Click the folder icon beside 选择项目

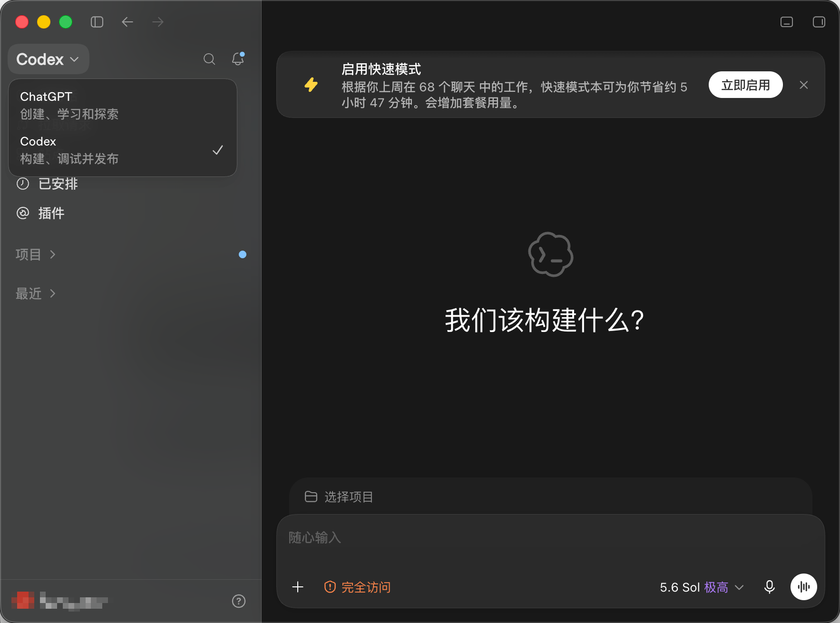(x=311, y=496)
